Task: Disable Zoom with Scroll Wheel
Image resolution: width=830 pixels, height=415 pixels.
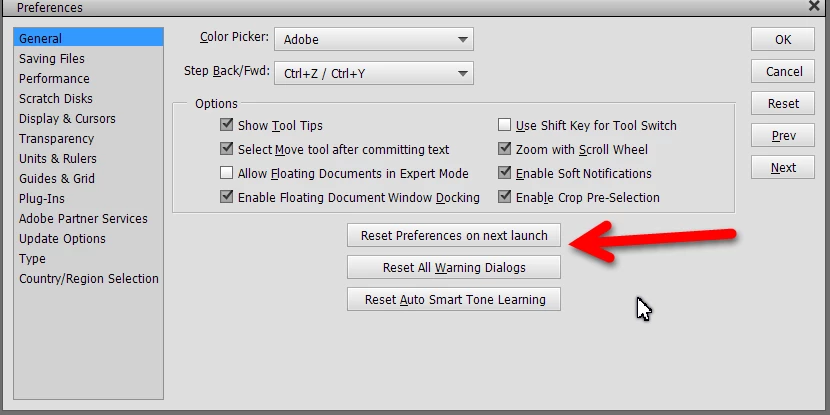Action: [504, 149]
